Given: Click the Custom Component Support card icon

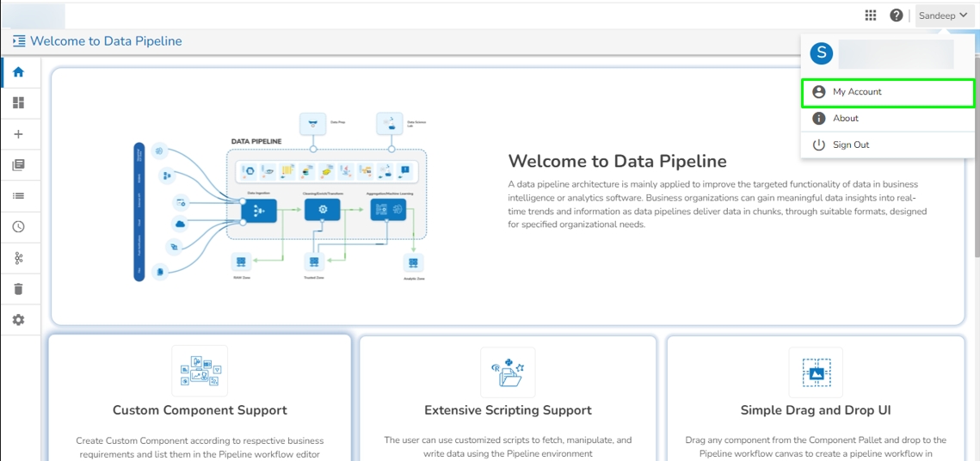Looking at the screenshot, I should (200, 371).
